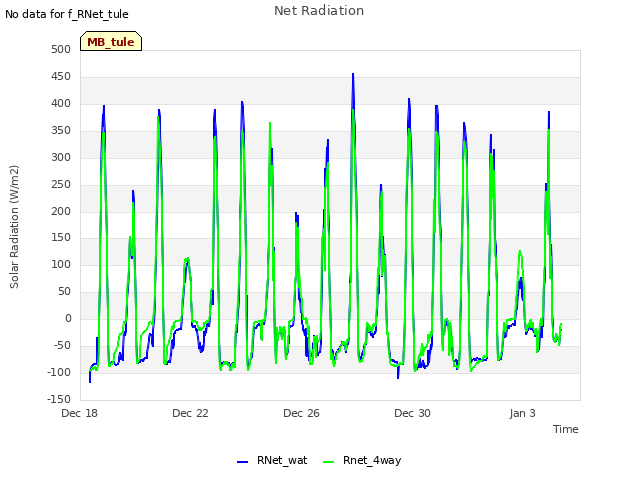640x480 pixels.
Task: Toggle the RNet_wat legend entry
Action: [x=272, y=460]
